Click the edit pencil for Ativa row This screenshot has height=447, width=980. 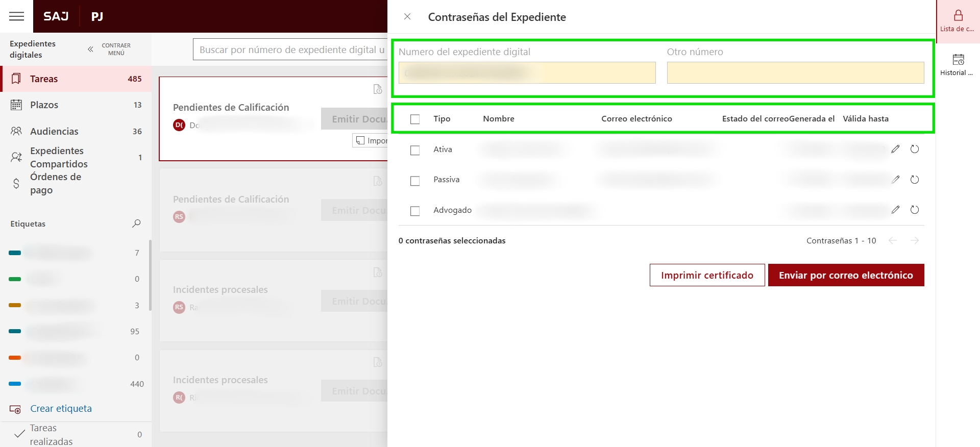(x=895, y=149)
